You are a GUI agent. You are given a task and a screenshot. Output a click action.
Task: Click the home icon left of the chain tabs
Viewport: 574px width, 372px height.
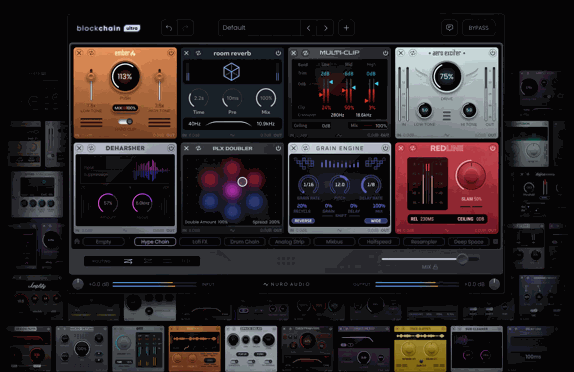[x=77, y=242]
